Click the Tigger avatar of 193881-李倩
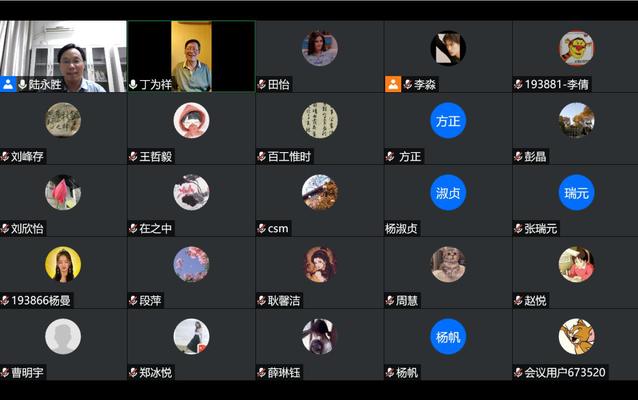Screen dimensions: 638x400 577,48
